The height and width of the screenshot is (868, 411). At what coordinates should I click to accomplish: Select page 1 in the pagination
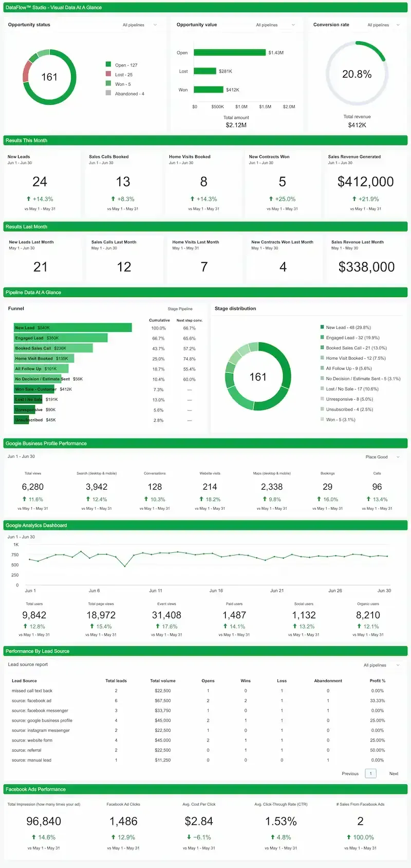[371, 773]
